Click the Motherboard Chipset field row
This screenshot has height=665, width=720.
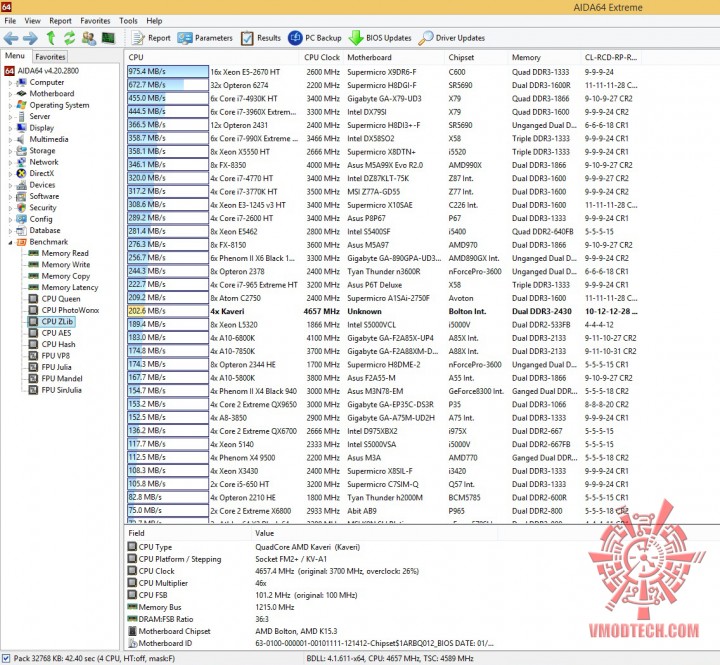point(310,631)
